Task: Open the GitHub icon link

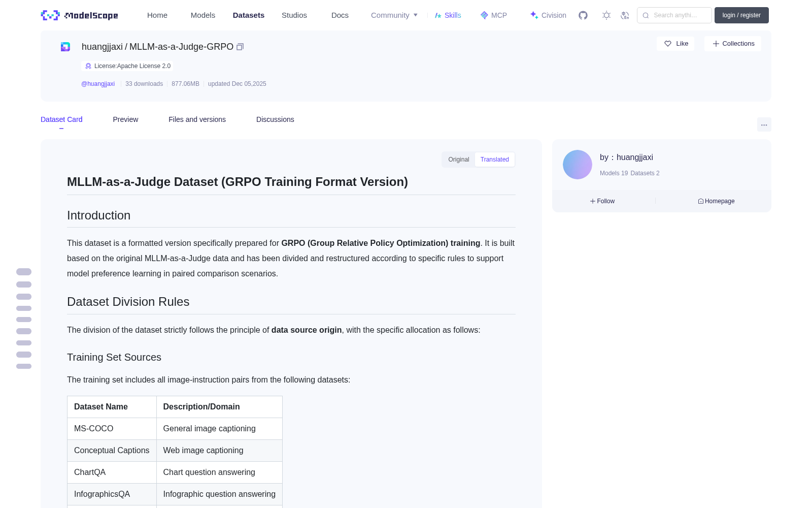Action: click(x=583, y=15)
